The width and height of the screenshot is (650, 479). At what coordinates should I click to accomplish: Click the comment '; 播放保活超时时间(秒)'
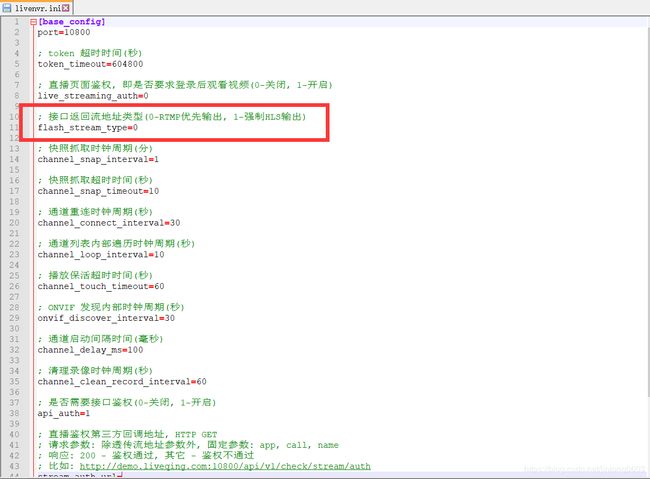(95, 275)
